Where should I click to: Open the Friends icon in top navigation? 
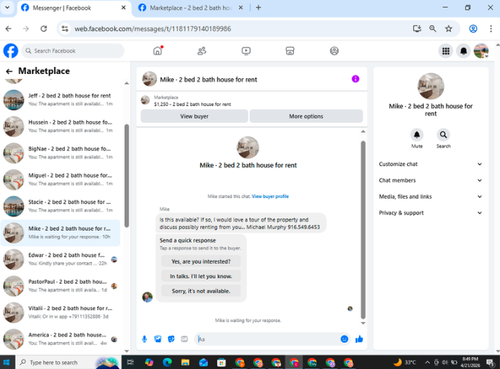tap(202, 51)
